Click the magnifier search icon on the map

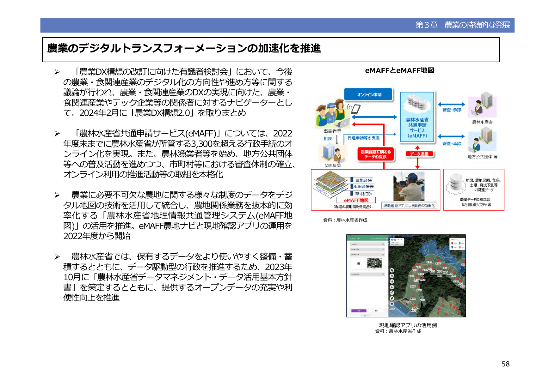[392, 287]
